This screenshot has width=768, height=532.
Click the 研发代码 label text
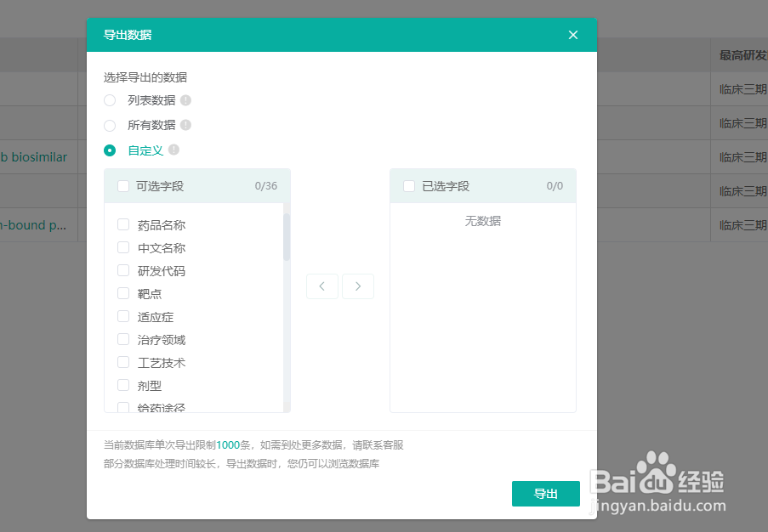[x=162, y=271]
